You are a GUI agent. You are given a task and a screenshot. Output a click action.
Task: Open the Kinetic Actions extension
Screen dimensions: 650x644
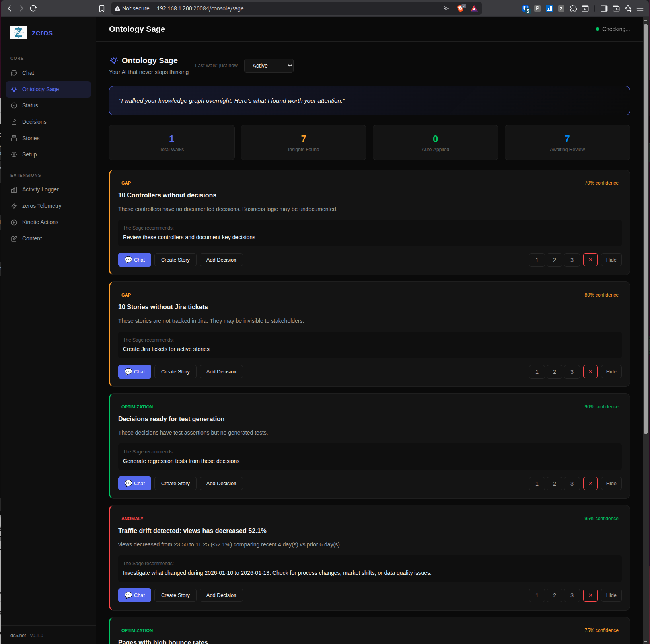click(40, 222)
